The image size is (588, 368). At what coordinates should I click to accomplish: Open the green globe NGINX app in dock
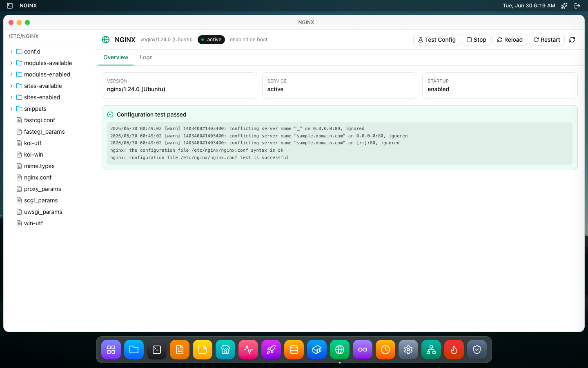pos(340,350)
